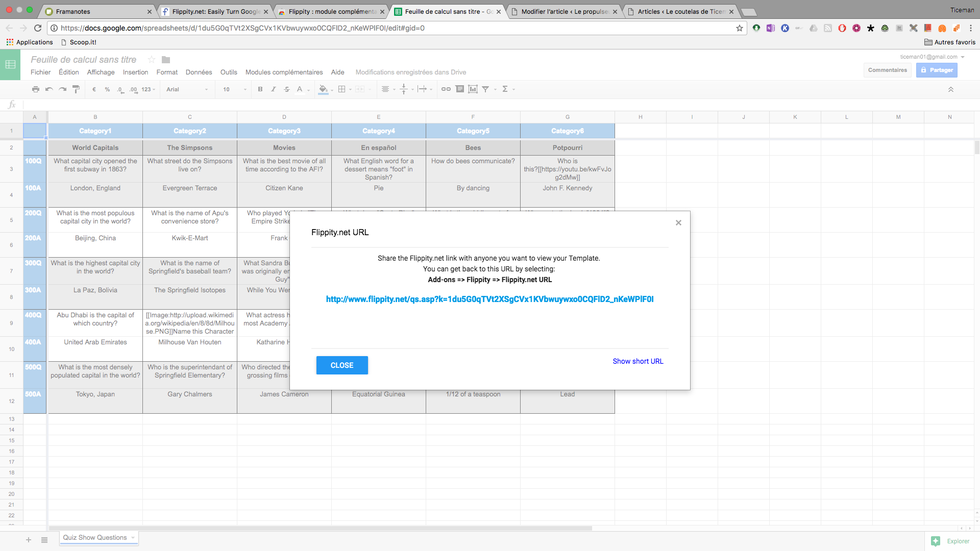Open the fill color paint bucket
The image size is (980, 551).
click(323, 89)
